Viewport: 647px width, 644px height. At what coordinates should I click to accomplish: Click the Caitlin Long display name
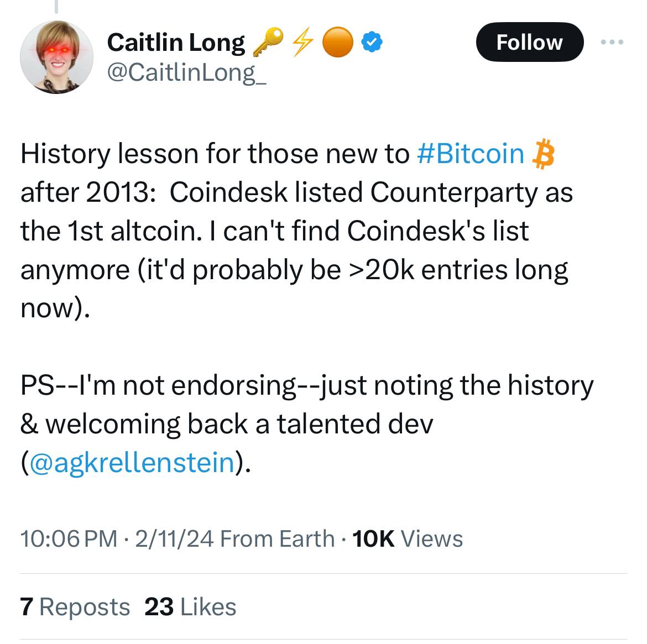click(x=176, y=42)
